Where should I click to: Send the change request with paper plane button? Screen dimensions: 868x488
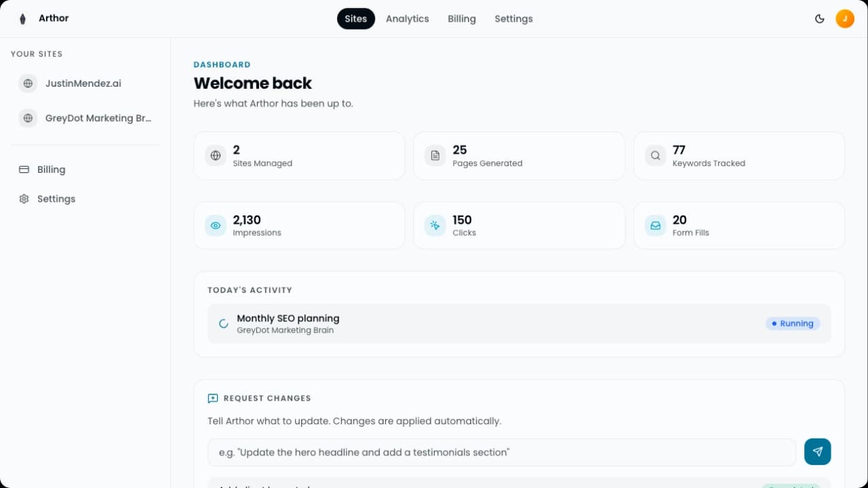pos(818,452)
